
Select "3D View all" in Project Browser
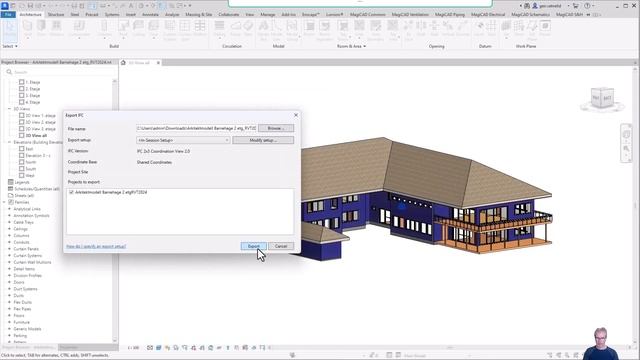pos(36,136)
